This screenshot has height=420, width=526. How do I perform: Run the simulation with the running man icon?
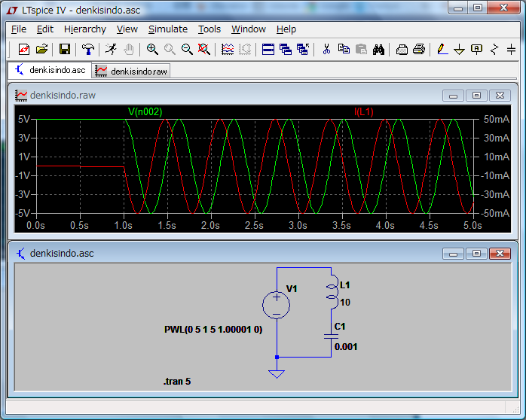(x=111, y=50)
